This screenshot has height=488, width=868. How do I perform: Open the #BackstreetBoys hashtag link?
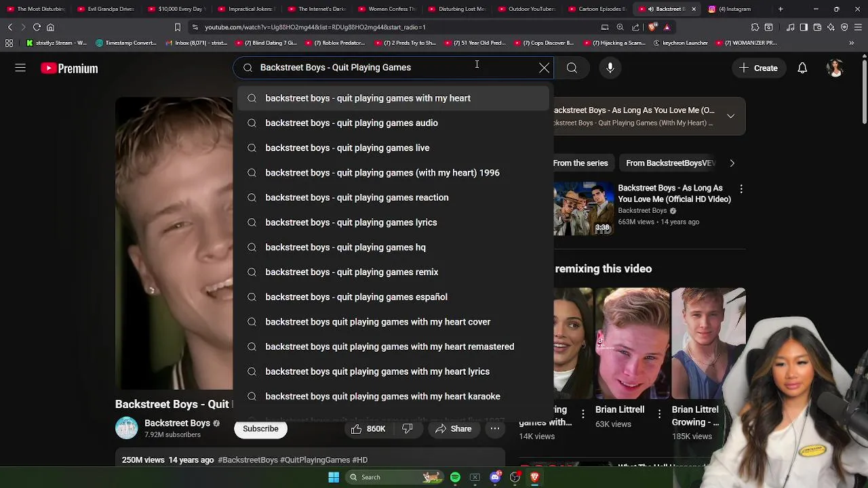[x=248, y=460]
